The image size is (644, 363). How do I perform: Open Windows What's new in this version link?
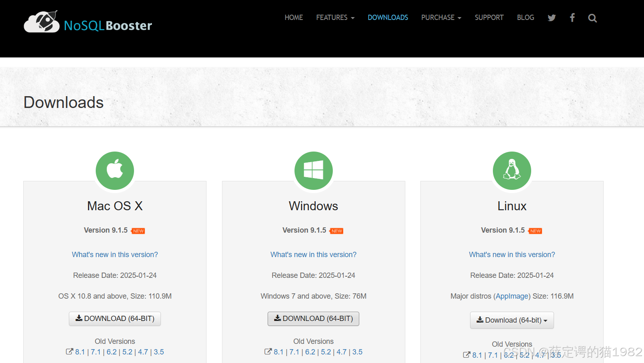click(313, 255)
